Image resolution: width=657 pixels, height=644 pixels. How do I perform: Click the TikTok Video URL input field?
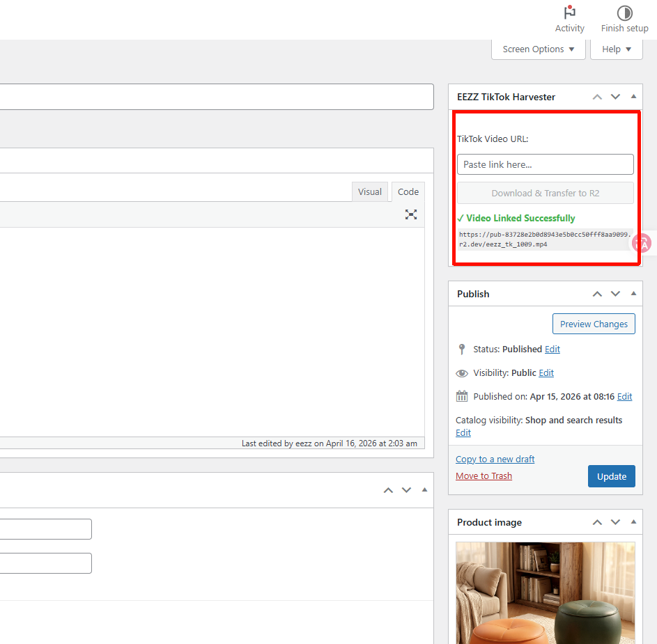[x=545, y=164]
